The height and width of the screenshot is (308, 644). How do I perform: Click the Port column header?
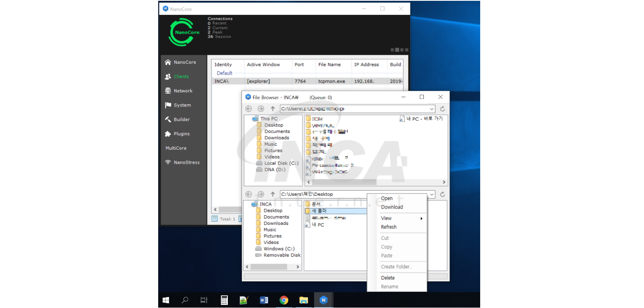point(303,65)
